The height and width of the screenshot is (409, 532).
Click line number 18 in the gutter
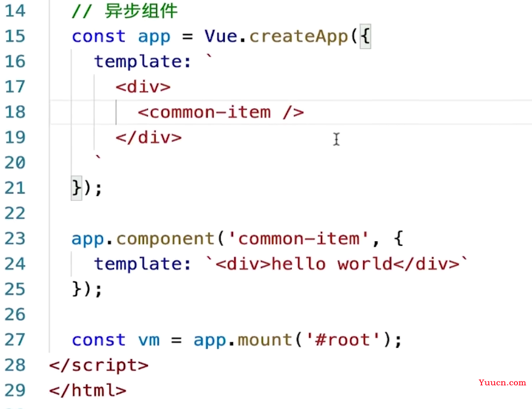tap(15, 112)
